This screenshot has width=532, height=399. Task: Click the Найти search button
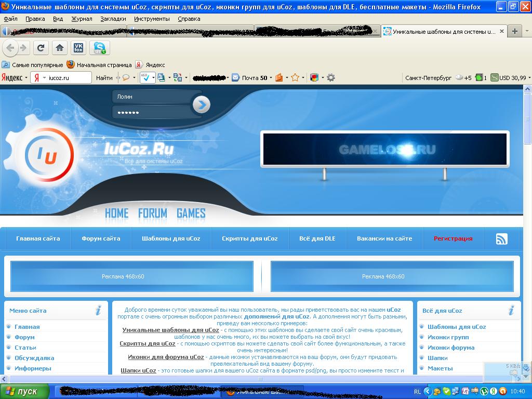(x=104, y=78)
